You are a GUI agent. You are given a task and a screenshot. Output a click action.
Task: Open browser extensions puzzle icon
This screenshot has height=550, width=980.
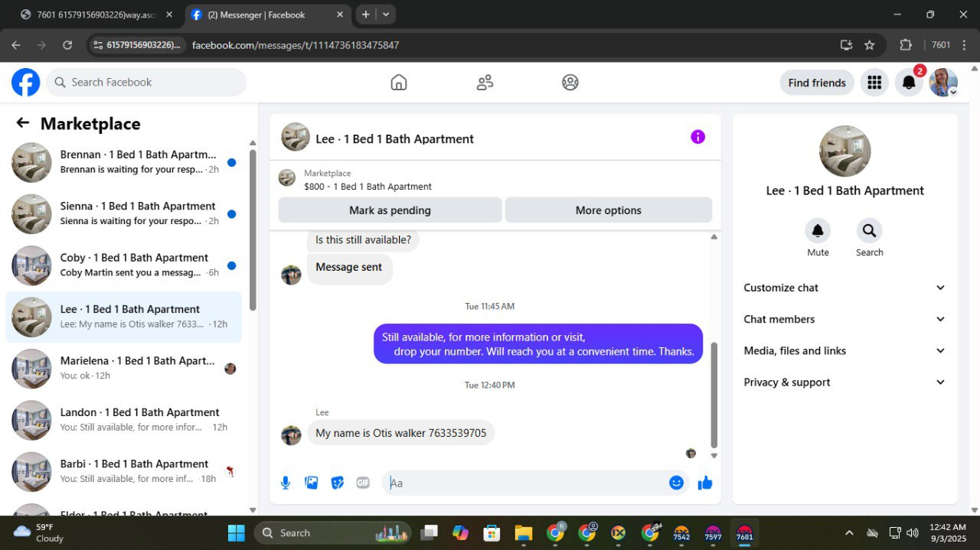tap(906, 45)
